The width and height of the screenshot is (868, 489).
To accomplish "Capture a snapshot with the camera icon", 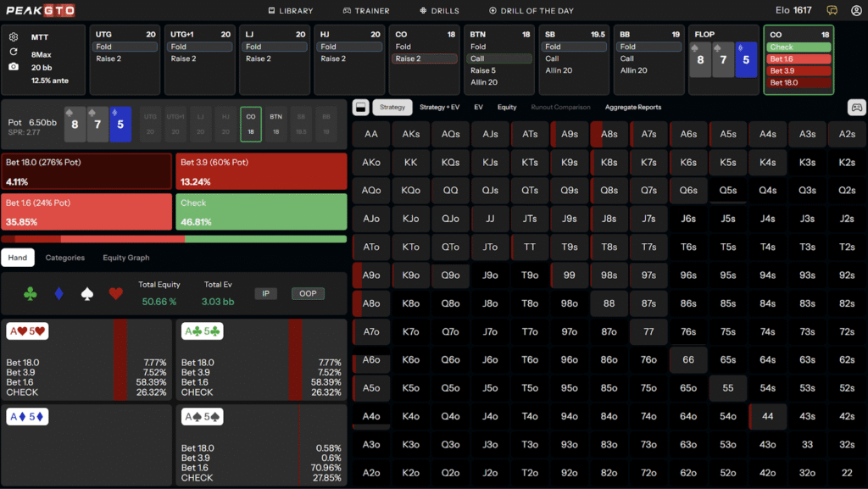I will click(13, 67).
